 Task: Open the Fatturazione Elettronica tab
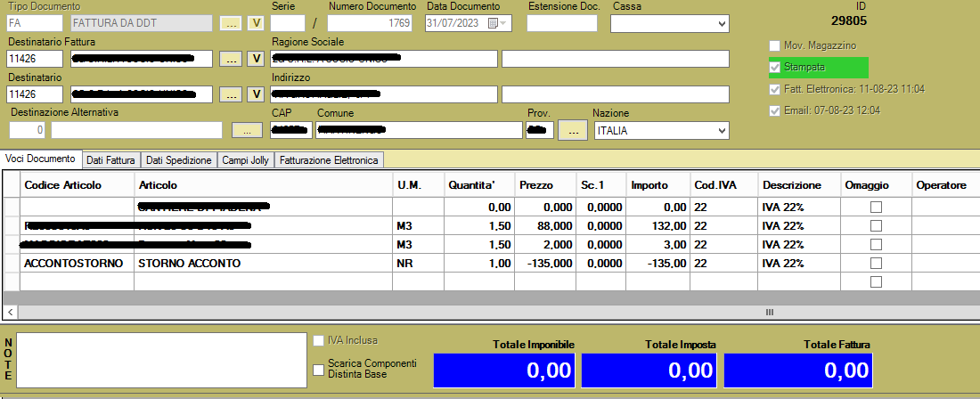coord(329,160)
